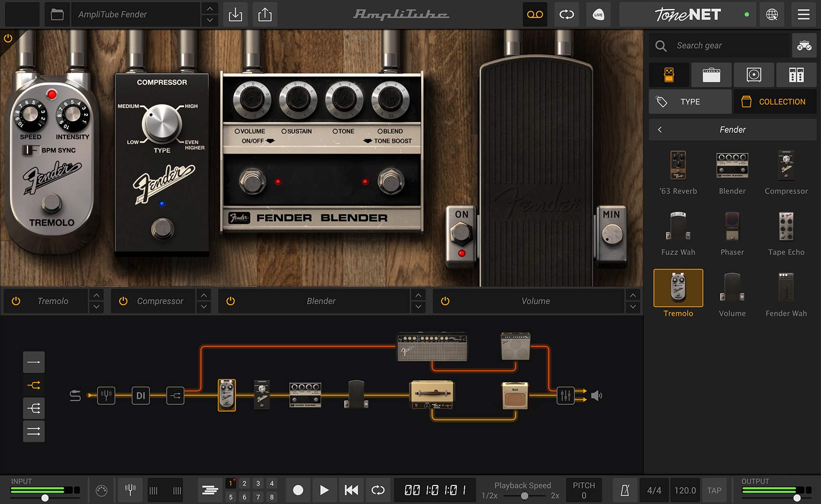Select the amp category icon

coord(711,75)
